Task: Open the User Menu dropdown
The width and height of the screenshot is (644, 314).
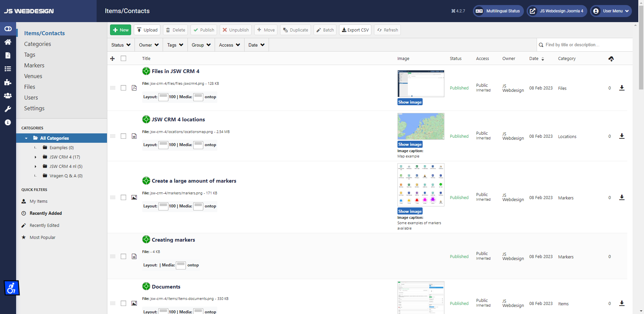Action: click(611, 11)
